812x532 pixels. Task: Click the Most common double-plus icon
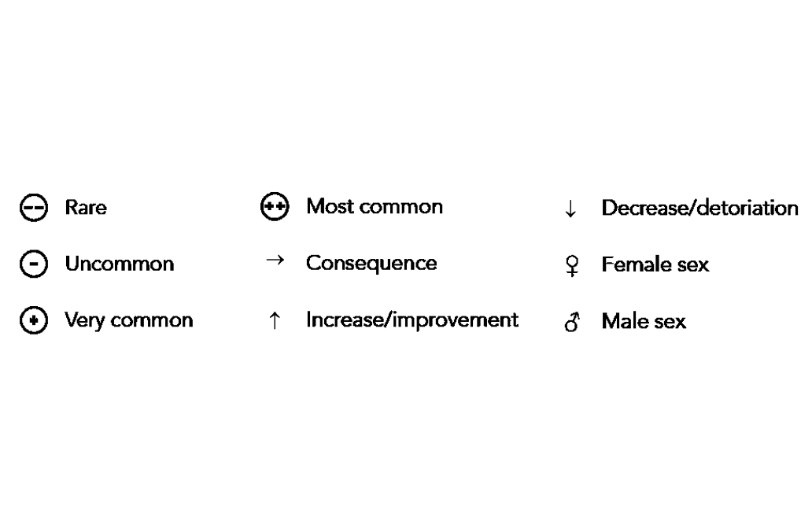[x=274, y=207]
